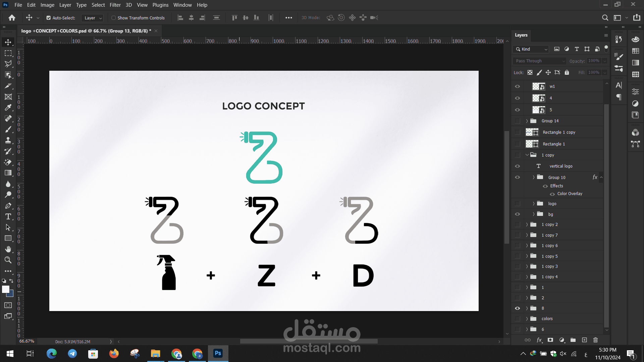
Task: Open the Pass Through blend mode dropdown
Action: [x=539, y=61]
